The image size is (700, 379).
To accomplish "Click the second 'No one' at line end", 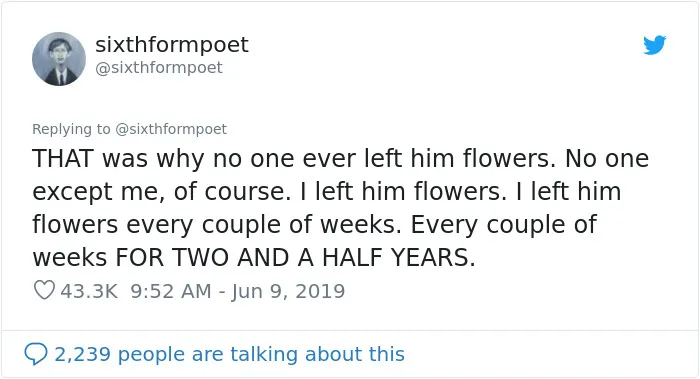I will tap(607, 158).
